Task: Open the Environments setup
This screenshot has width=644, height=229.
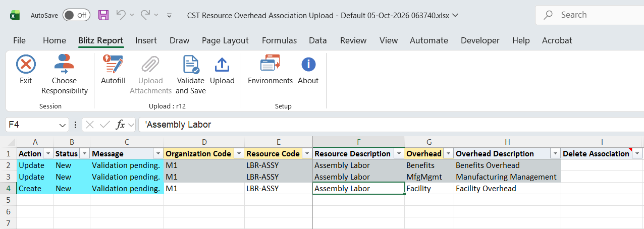Action: coord(270,70)
